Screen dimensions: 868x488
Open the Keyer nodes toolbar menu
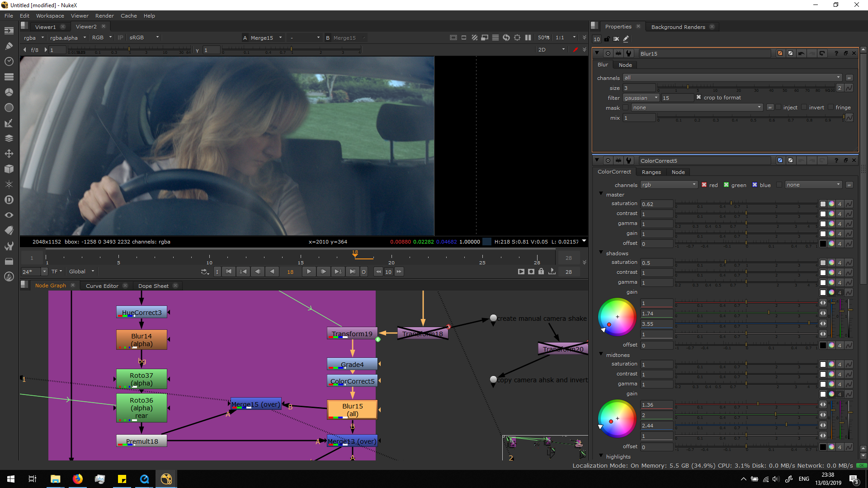[x=9, y=123]
